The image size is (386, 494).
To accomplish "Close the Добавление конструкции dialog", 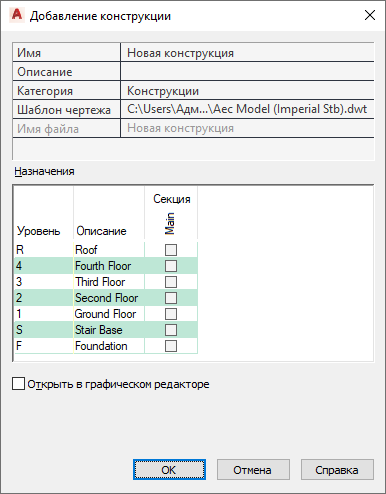I will tap(370, 15).
